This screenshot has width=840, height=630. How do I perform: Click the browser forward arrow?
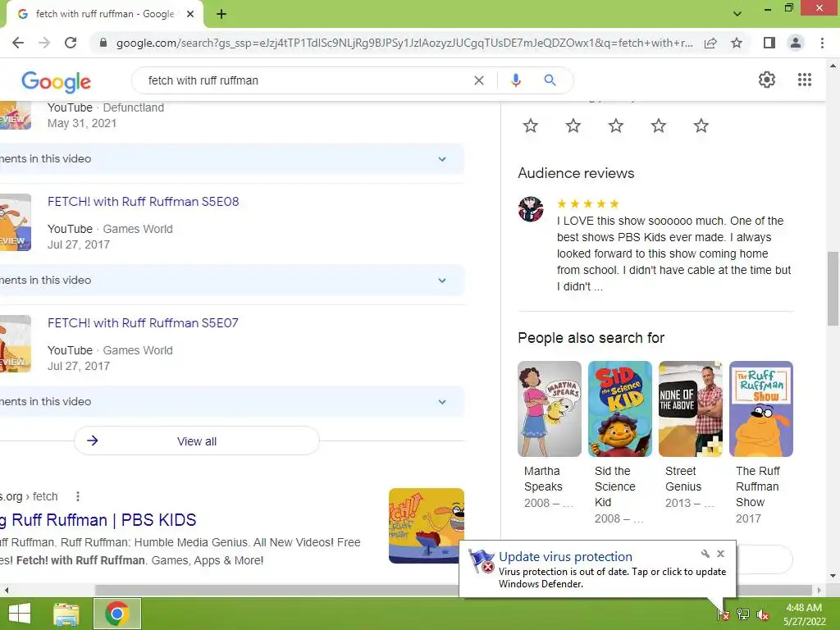(44, 43)
